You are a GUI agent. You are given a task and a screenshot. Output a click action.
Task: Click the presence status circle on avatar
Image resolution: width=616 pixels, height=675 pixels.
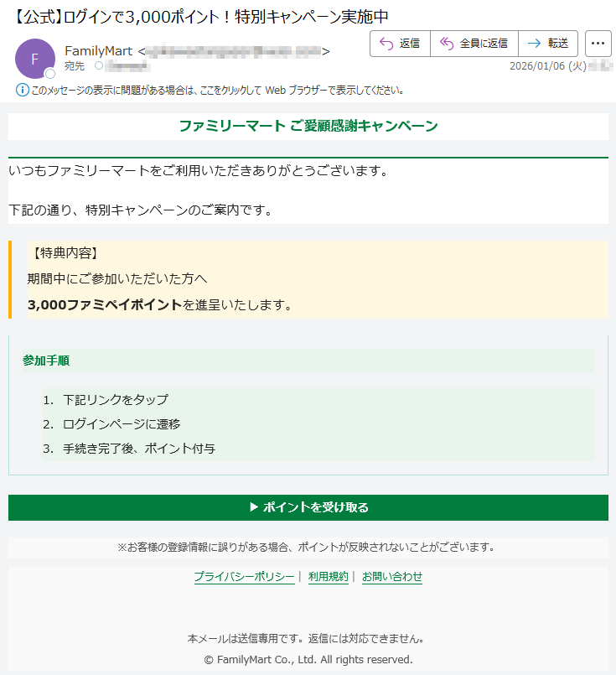[x=50, y=74]
